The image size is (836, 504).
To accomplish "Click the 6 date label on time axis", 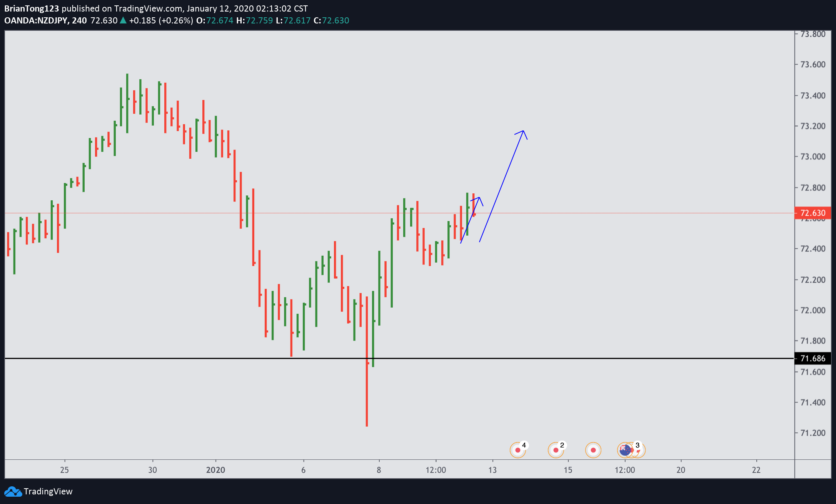I will tap(303, 470).
